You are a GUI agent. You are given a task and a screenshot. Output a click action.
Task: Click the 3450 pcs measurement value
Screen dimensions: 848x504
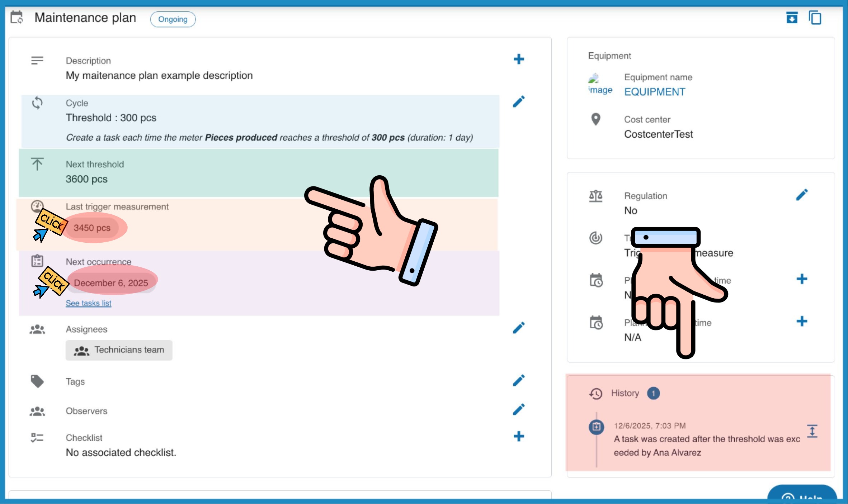(92, 228)
